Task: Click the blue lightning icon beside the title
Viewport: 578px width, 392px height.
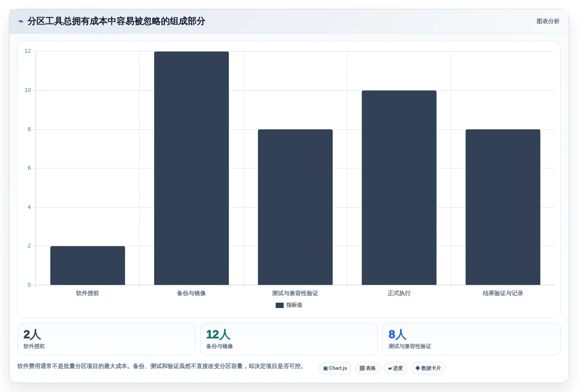Action: pos(21,21)
